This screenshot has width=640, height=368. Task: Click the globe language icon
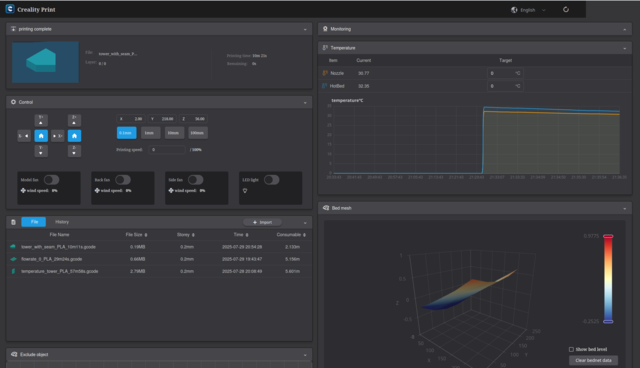[x=514, y=10]
